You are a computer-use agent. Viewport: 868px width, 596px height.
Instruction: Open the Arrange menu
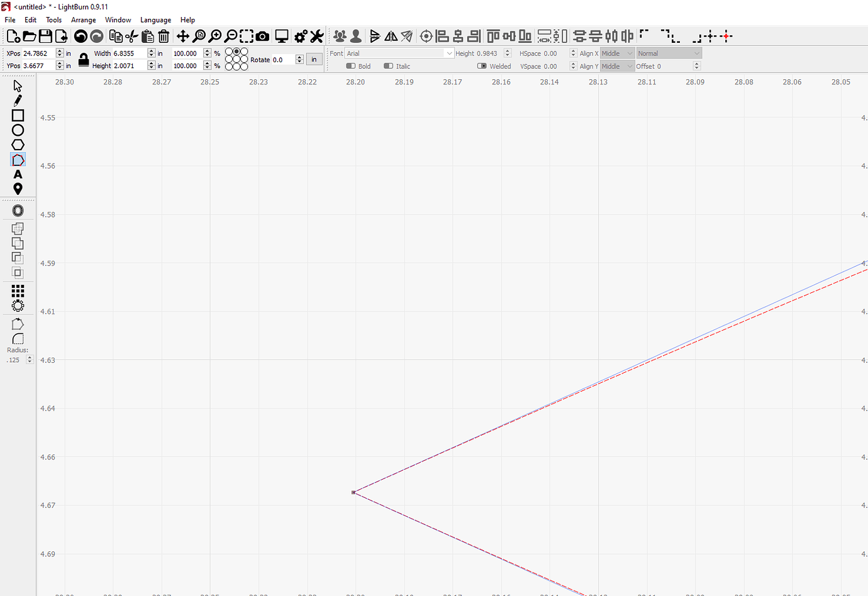pos(83,19)
